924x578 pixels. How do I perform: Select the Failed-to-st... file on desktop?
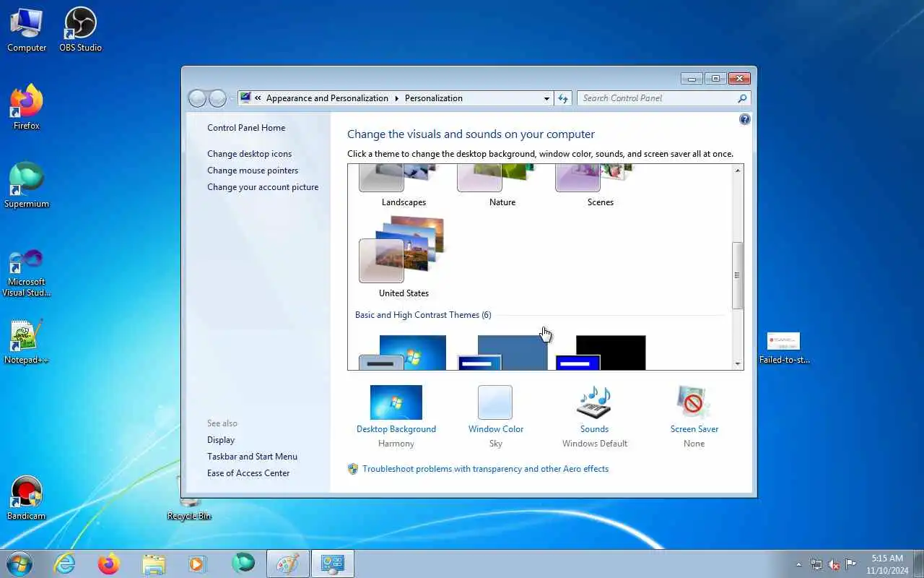[x=784, y=348]
